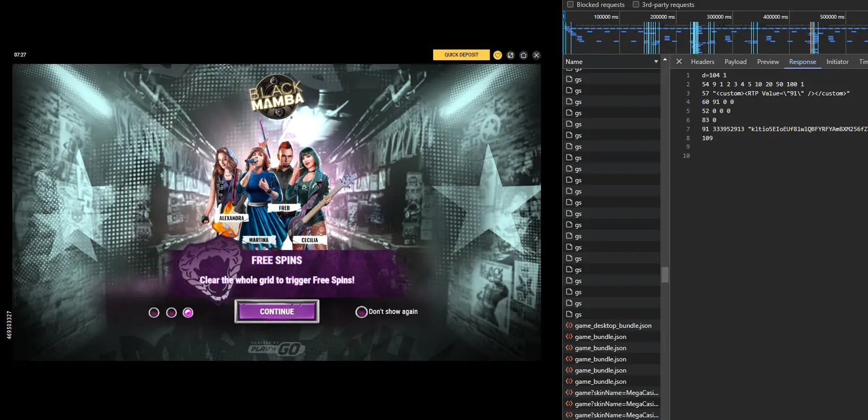This screenshot has height=420, width=868.
Task: Open the Initiator tab
Action: click(x=838, y=62)
